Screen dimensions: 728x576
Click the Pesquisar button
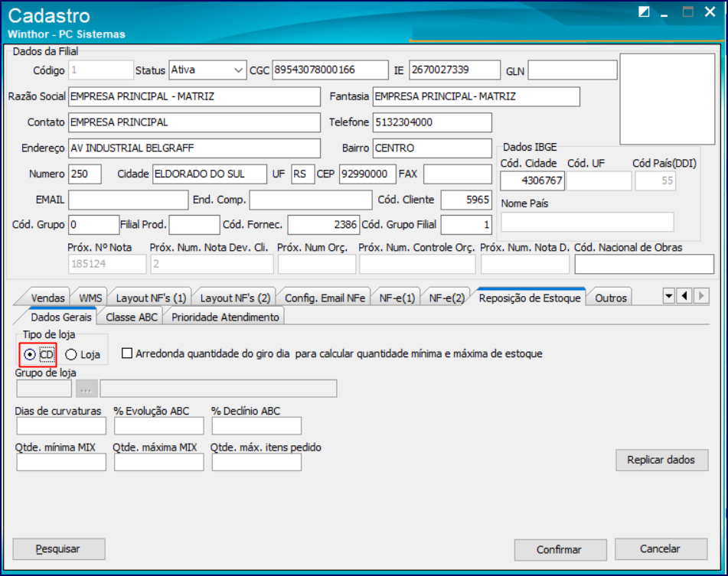(x=59, y=549)
